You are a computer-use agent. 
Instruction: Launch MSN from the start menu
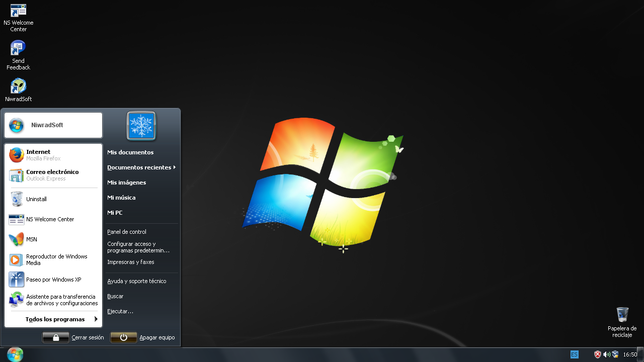tap(53, 239)
